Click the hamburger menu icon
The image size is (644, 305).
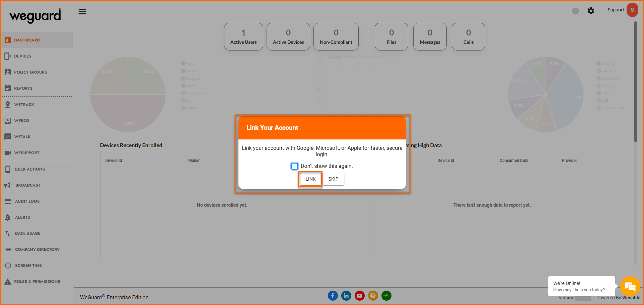coord(82,12)
